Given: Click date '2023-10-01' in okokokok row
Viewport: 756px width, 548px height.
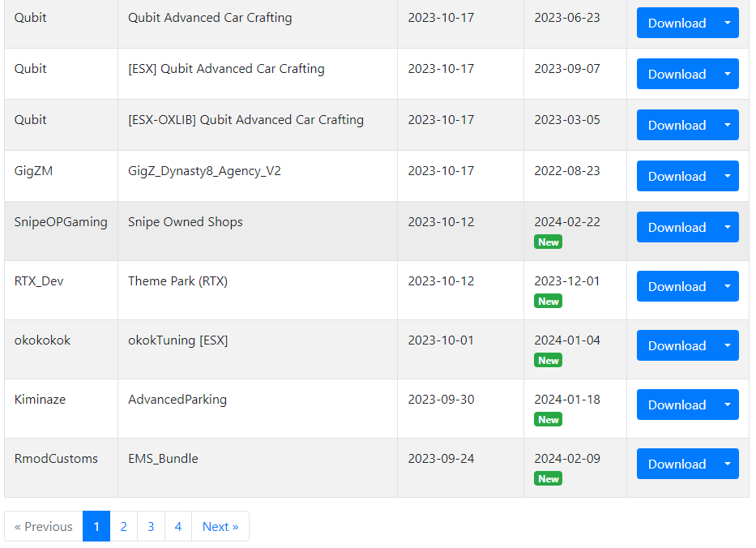Looking at the screenshot, I should pos(441,340).
